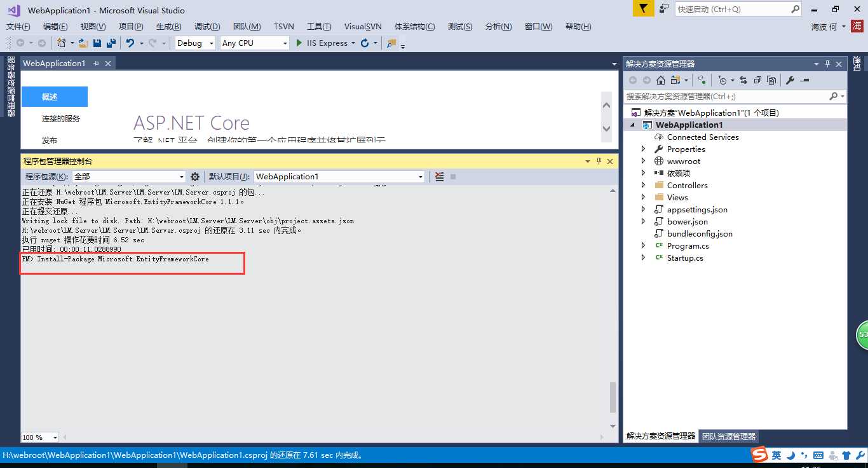Click the search magnifier in Quick Launch box

tap(795, 9)
